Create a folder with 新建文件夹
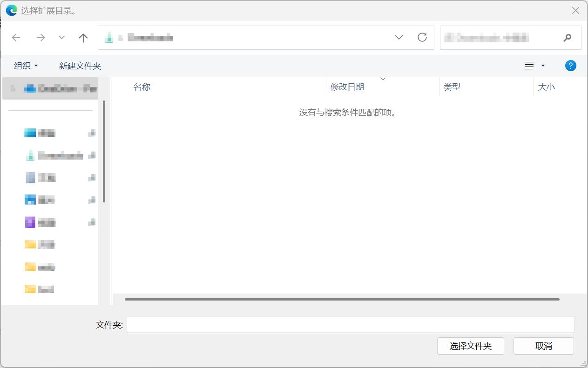The width and height of the screenshot is (588, 368). pos(80,66)
